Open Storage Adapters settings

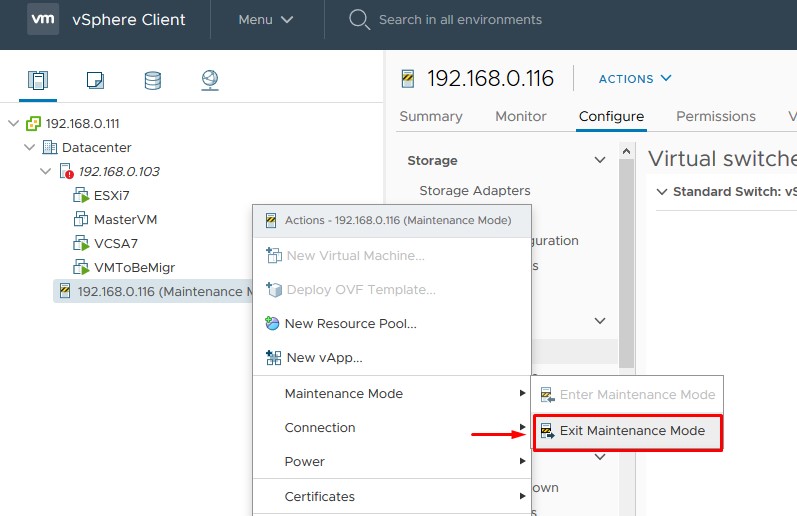(475, 191)
